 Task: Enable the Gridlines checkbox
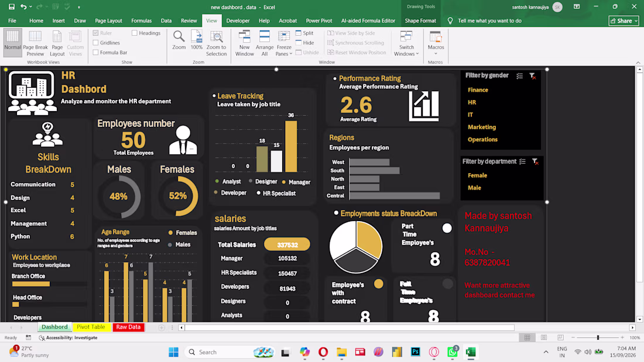click(x=95, y=43)
